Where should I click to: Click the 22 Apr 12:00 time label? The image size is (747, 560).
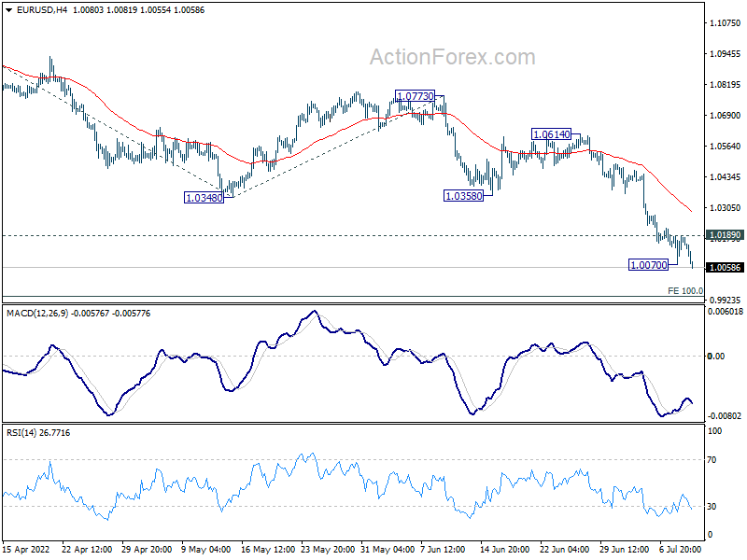[87, 550]
